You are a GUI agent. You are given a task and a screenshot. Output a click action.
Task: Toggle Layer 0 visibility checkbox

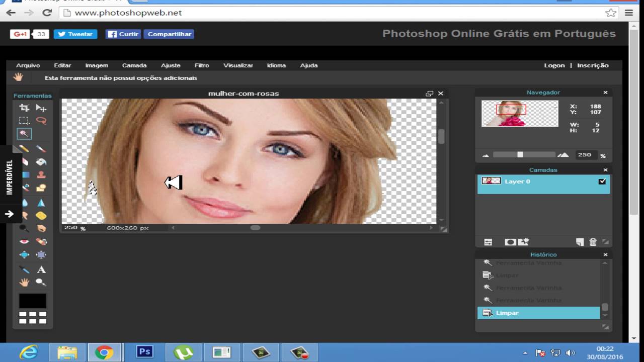coord(602,182)
